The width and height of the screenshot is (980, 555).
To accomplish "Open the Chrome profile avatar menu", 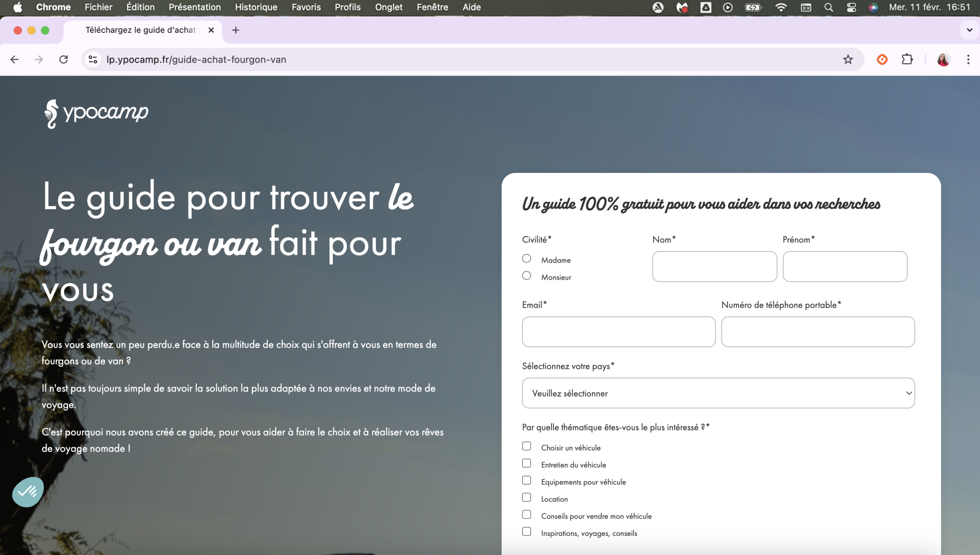I will point(943,59).
